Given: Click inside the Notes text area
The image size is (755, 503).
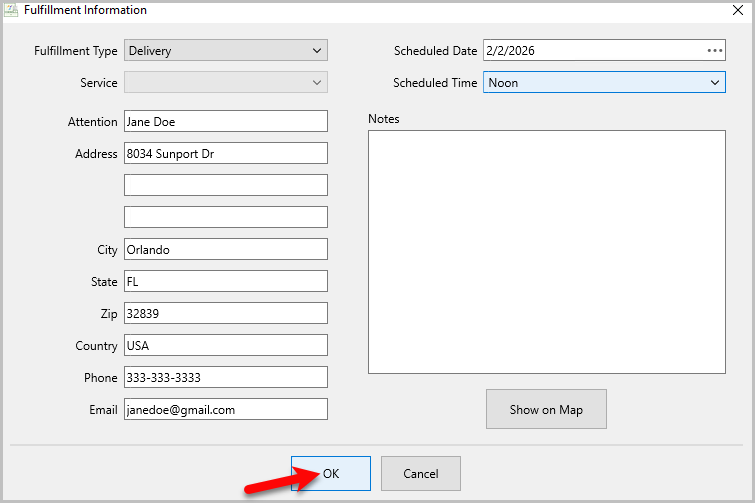Looking at the screenshot, I should click(547, 252).
